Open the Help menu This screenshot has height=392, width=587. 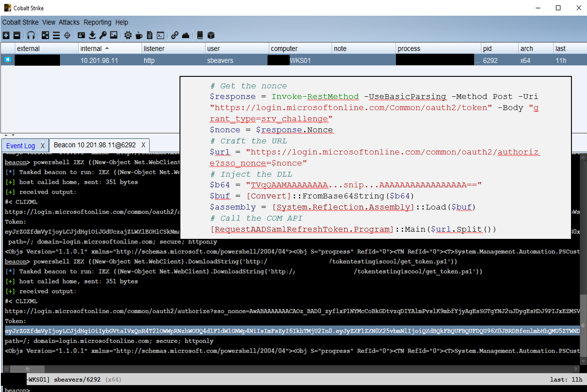[x=122, y=22]
